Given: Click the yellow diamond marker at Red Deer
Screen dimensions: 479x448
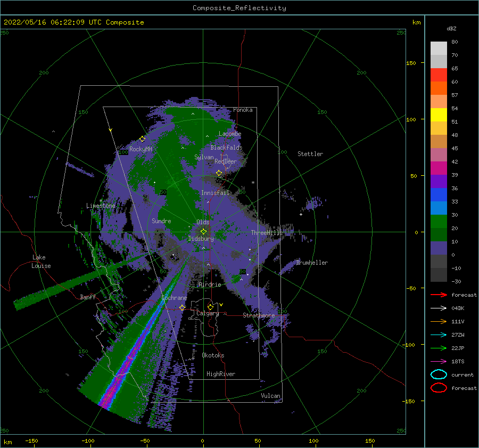Looking at the screenshot, I should [x=219, y=173].
